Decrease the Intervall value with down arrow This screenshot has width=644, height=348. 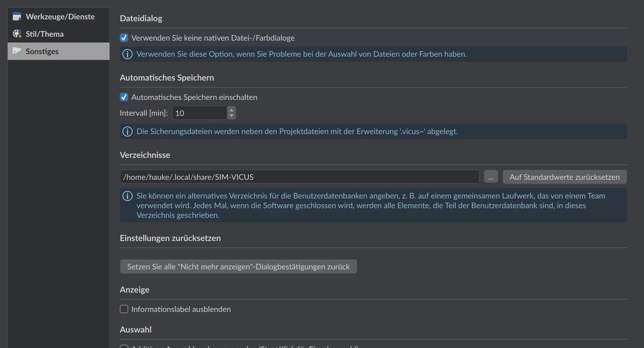[231, 116]
